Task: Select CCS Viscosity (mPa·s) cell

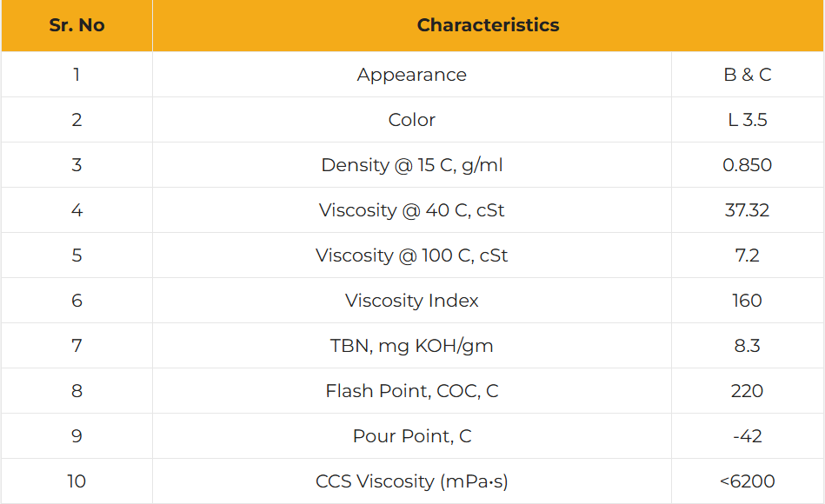Action: (x=412, y=481)
